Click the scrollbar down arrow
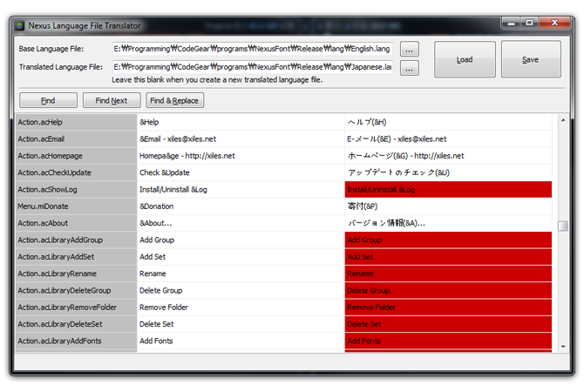The image size is (584, 392). click(563, 346)
